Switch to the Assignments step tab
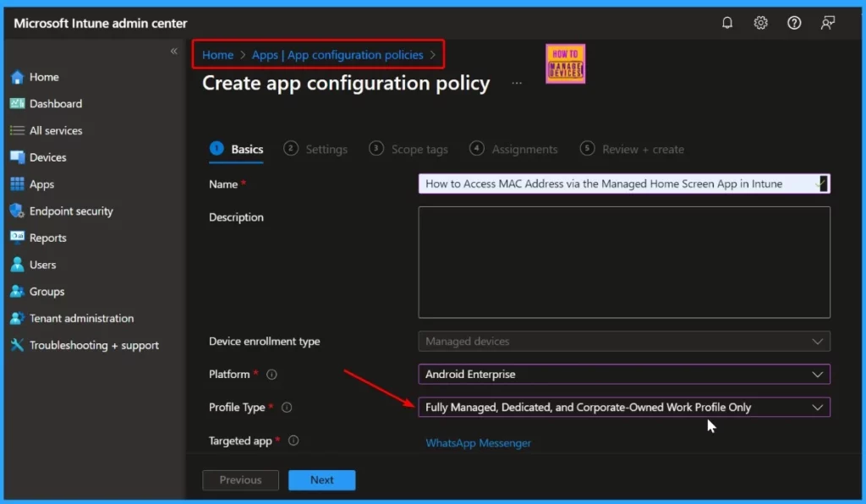The height and width of the screenshot is (504, 866). click(x=513, y=149)
